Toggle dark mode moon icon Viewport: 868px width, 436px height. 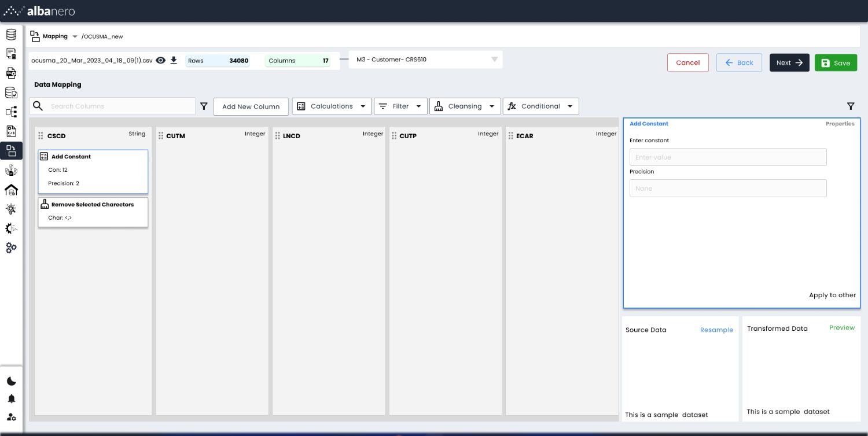12,381
